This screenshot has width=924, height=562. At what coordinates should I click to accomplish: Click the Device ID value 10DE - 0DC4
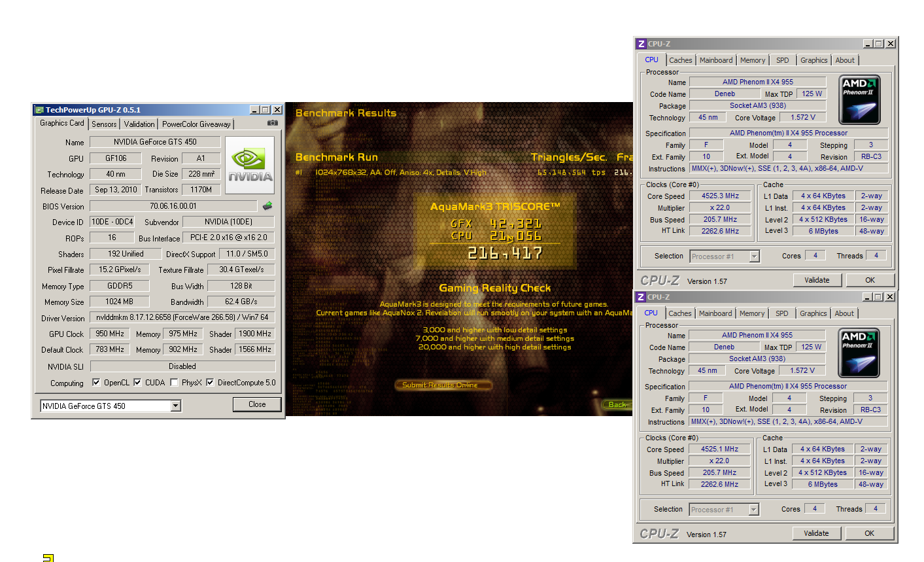click(x=112, y=222)
